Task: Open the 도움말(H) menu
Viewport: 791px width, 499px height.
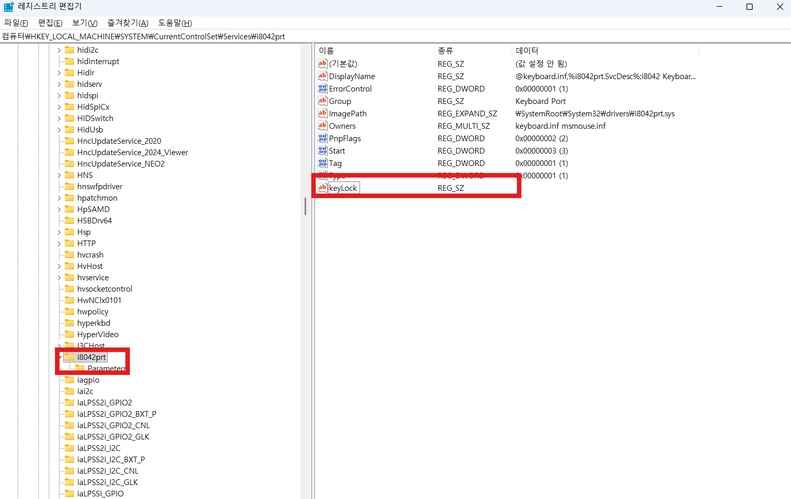Action: [x=175, y=23]
